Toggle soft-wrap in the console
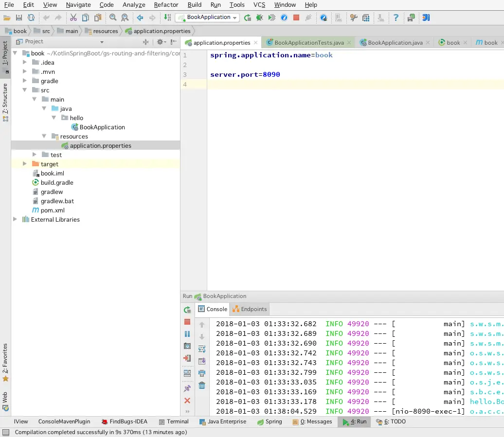Screen dimensions: 504x437 [x=202, y=349]
